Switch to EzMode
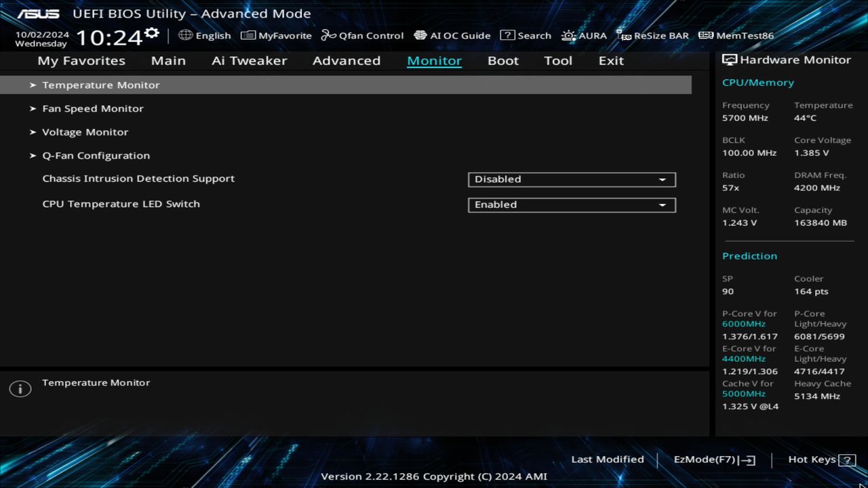868x488 pixels. [713, 459]
